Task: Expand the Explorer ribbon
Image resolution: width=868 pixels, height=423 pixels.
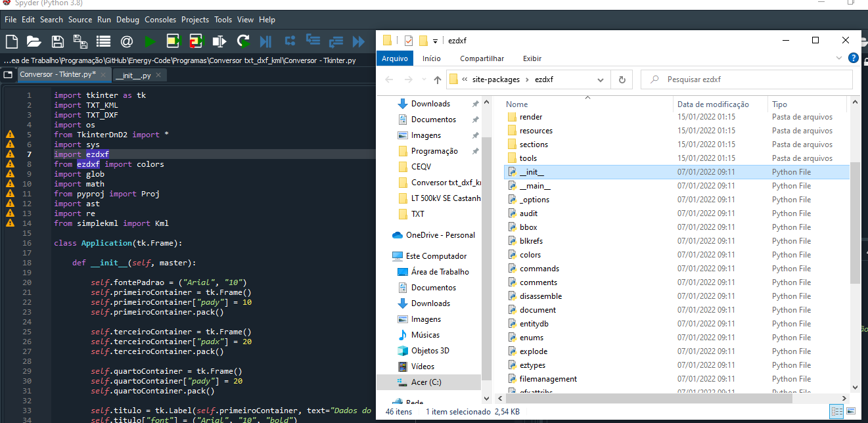Action: tap(839, 58)
